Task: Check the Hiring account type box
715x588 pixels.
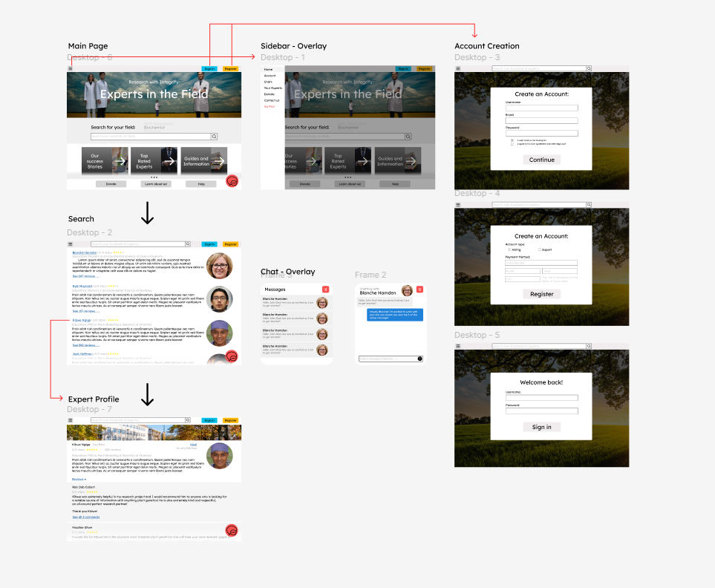Action: [509, 249]
